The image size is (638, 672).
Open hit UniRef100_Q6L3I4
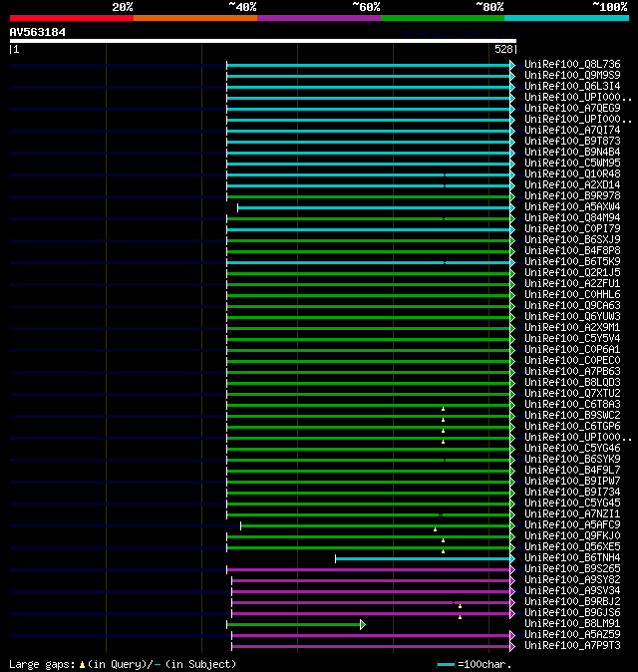tap(572, 86)
